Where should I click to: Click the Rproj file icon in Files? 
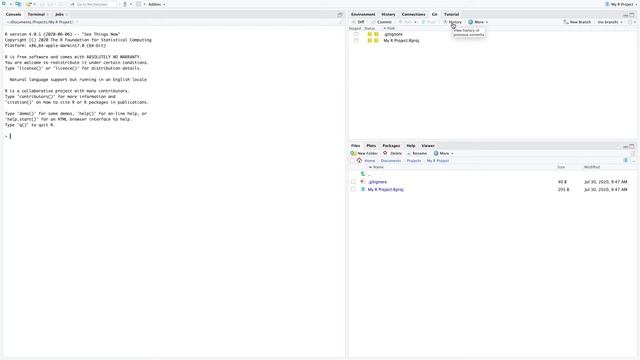pyautogui.click(x=363, y=189)
